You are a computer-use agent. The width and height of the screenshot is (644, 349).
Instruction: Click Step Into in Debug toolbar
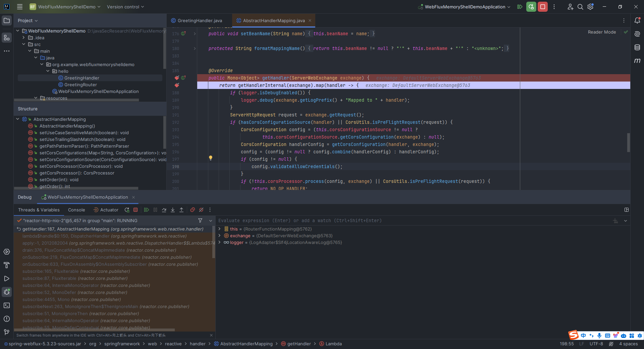tap(173, 210)
